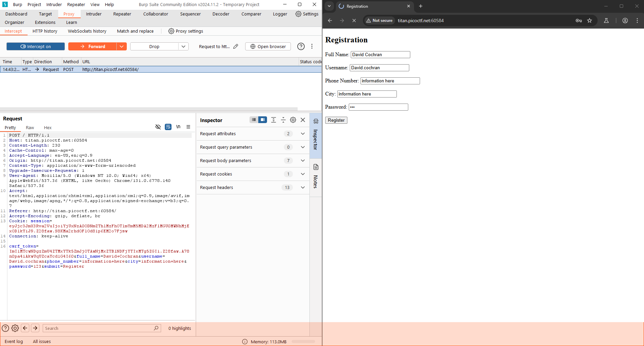This screenshot has height=346, width=644.
Task: Toggle hide non-printable characters eye icon
Action: click(x=158, y=127)
